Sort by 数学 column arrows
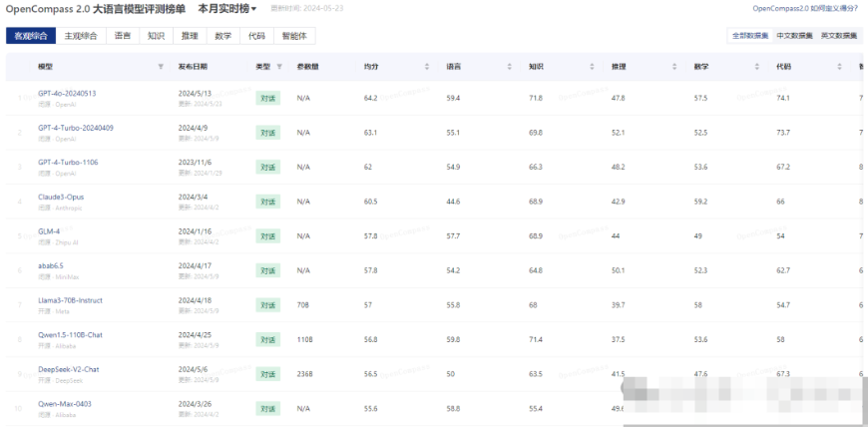 pos(756,67)
